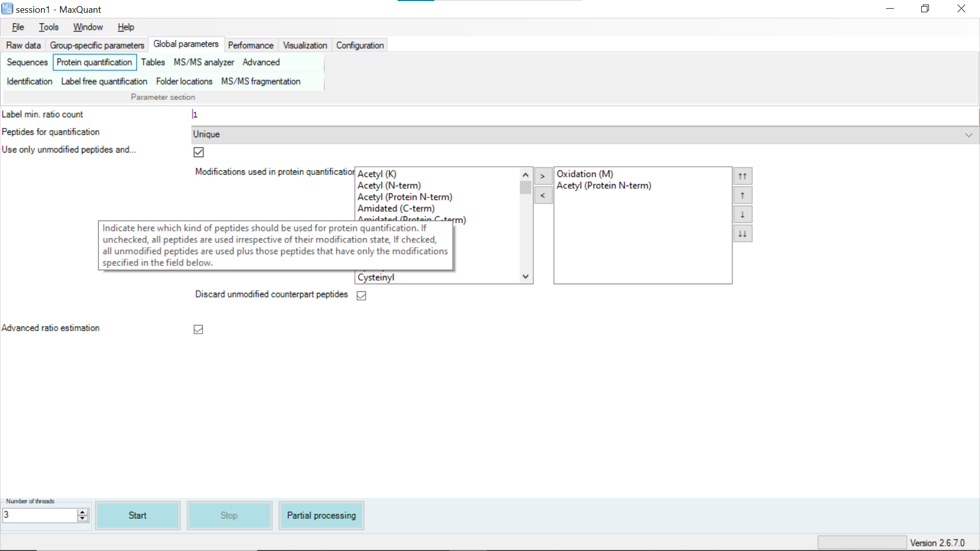
Task: Click the Partial processing button
Action: 321,515
